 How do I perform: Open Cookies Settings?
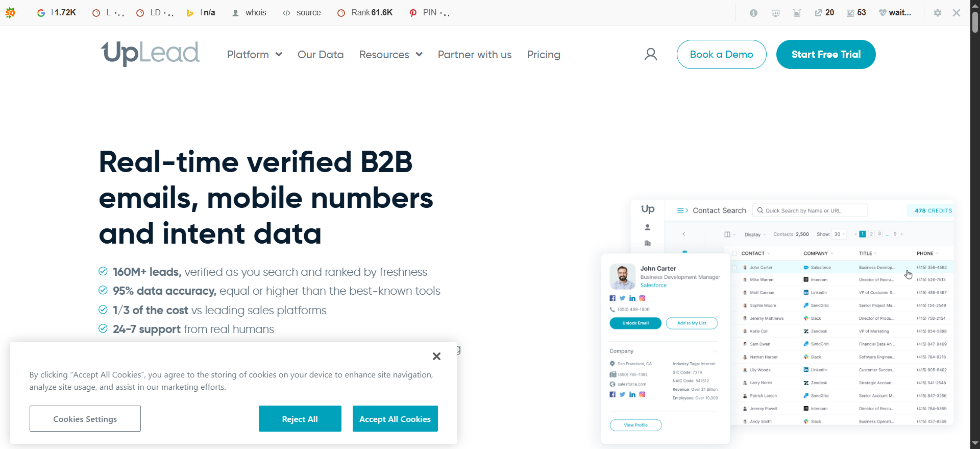tap(85, 418)
